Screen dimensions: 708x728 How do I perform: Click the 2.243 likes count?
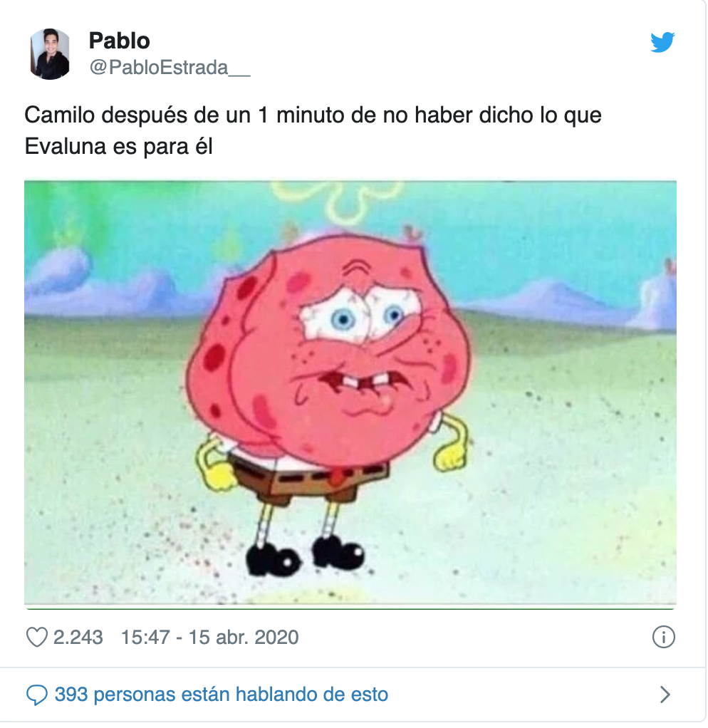[78, 637]
